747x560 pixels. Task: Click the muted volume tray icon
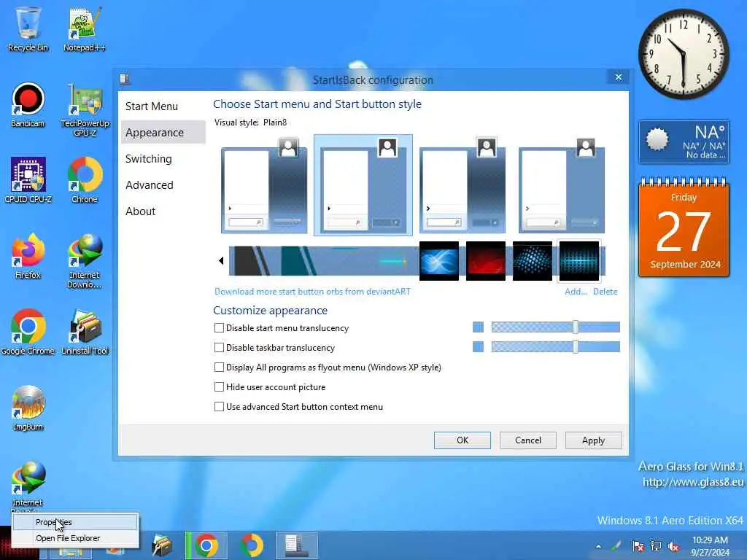(x=673, y=546)
